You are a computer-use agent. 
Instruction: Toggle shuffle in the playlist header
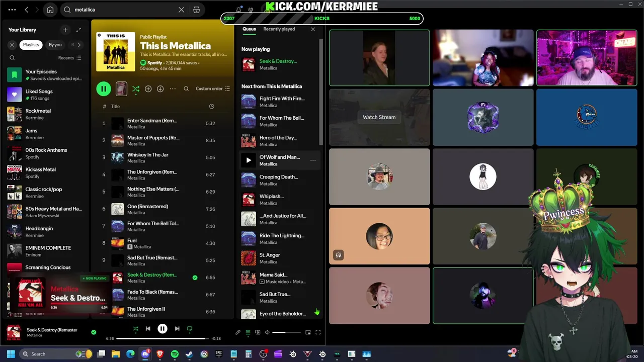(136, 89)
